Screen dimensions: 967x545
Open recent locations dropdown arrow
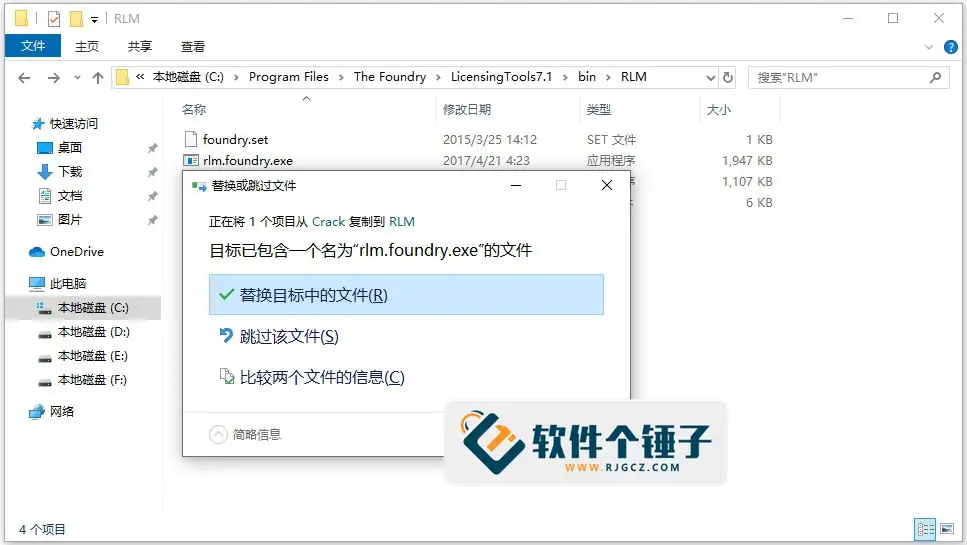(77, 78)
